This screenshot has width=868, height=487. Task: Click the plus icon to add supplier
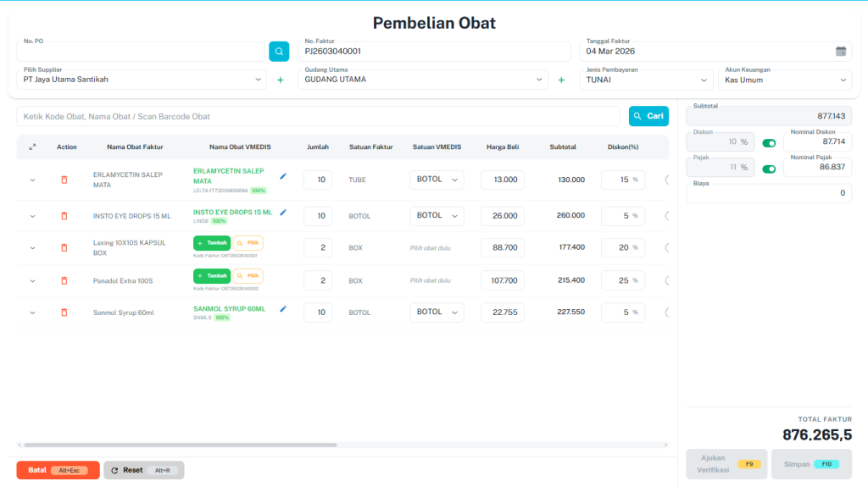coord(281,80)
